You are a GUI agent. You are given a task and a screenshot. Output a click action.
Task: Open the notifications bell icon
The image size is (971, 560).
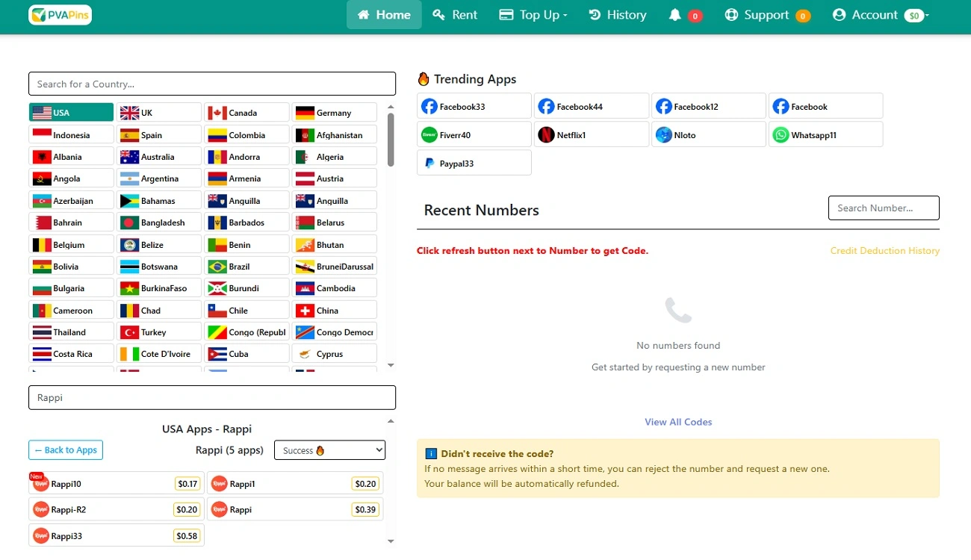click(x=674, y=15)
